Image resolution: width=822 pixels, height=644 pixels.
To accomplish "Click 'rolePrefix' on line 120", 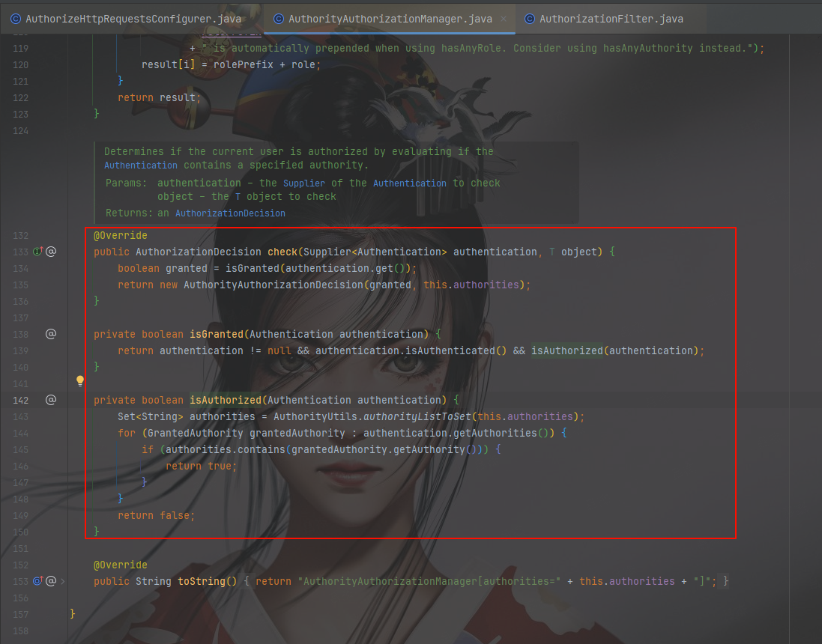I will coord(244,64).
